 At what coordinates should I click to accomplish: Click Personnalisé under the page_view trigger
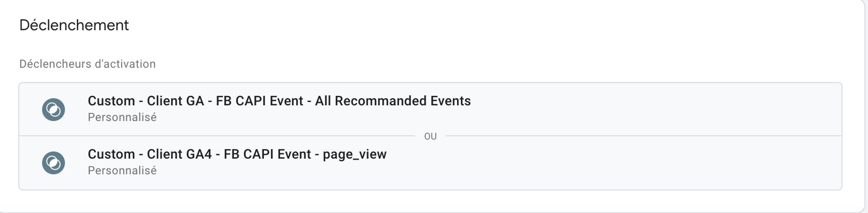tap(122, 171)
